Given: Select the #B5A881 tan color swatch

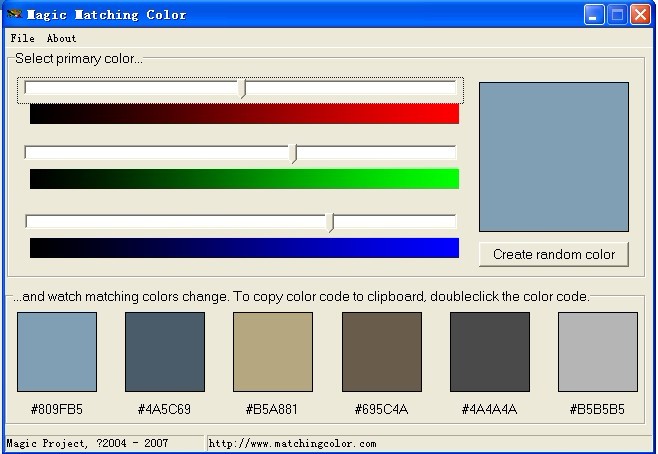Looking at the screenshot, I should point(273,352).
